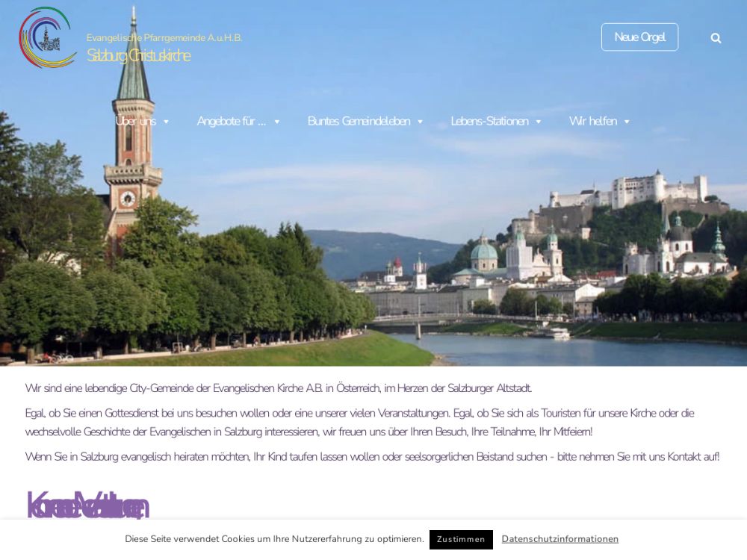747x560 pixels.
Task: Click the Neue Orgel button
Action: [x=639, y=37]
